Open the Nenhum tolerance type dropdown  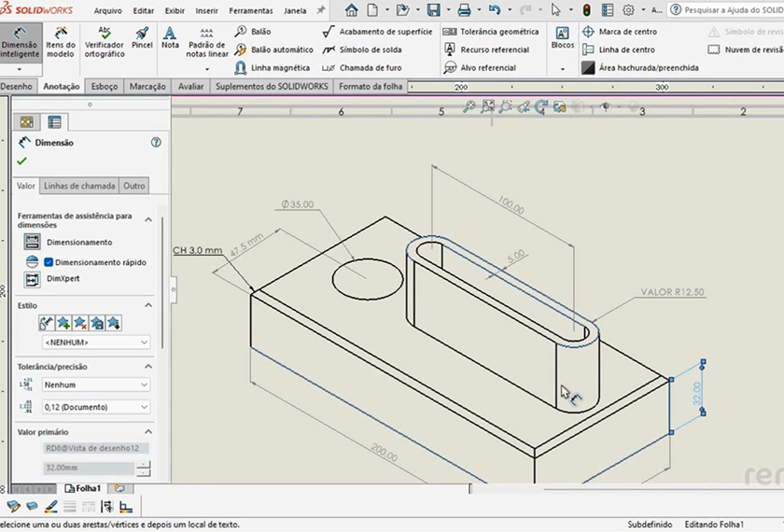95,385
